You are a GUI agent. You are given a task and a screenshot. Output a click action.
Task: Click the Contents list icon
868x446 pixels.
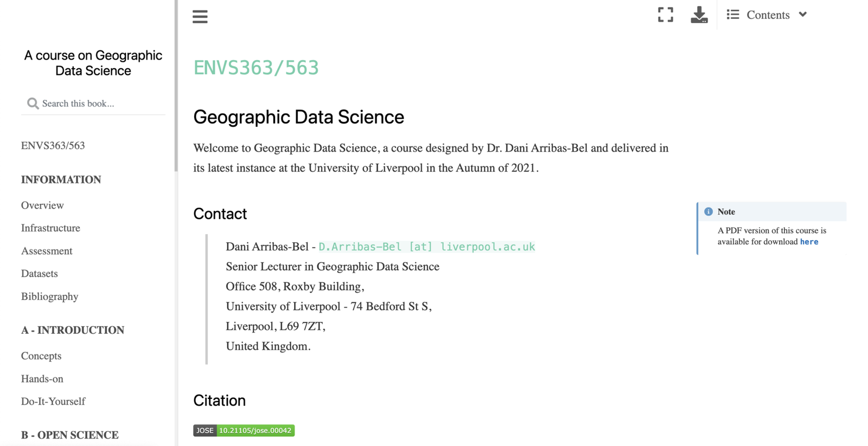point(733,15)
